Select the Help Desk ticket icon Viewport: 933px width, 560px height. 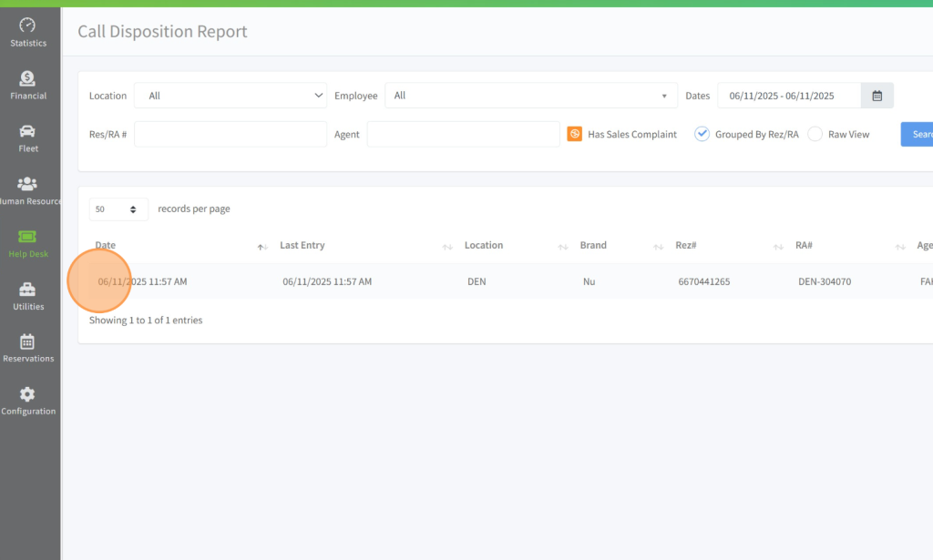[27, 237]
